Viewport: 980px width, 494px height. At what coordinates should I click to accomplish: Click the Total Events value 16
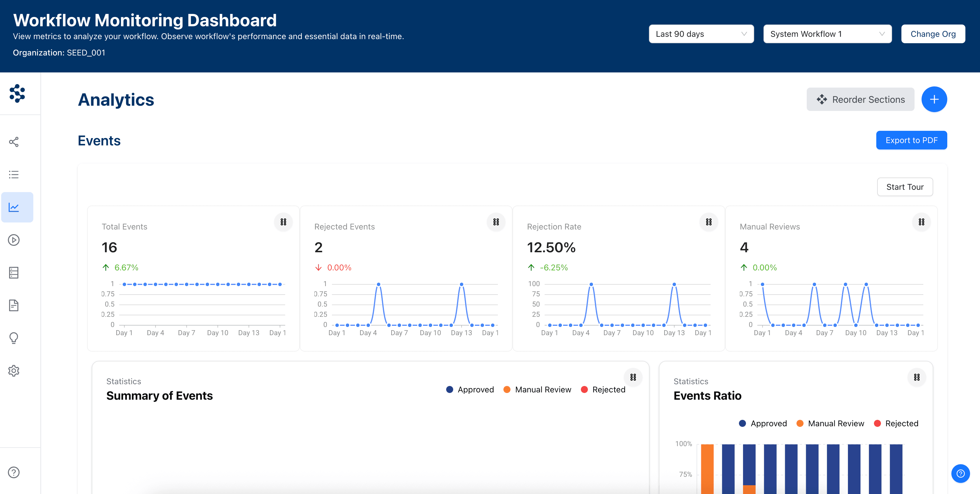(x=109, y=247)
